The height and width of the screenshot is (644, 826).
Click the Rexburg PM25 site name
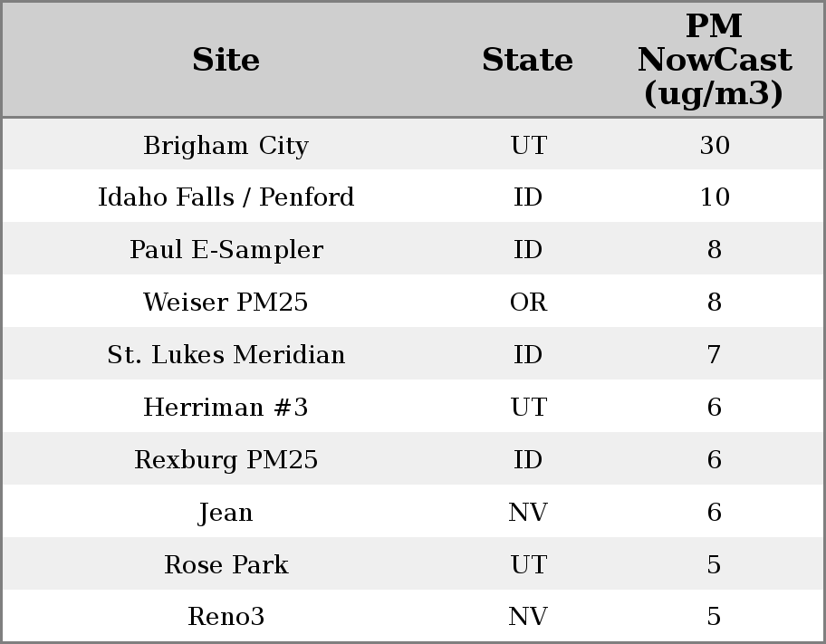tap(226, 460)
